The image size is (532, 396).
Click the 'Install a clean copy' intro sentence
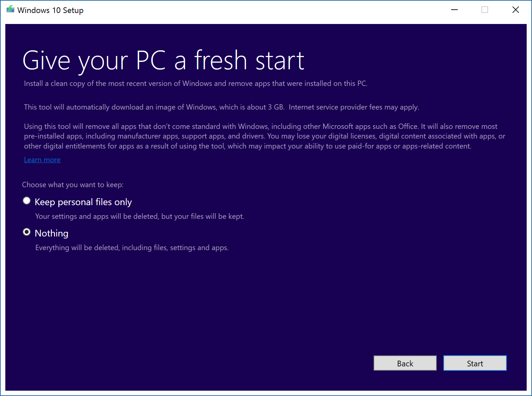coord(195,84)
